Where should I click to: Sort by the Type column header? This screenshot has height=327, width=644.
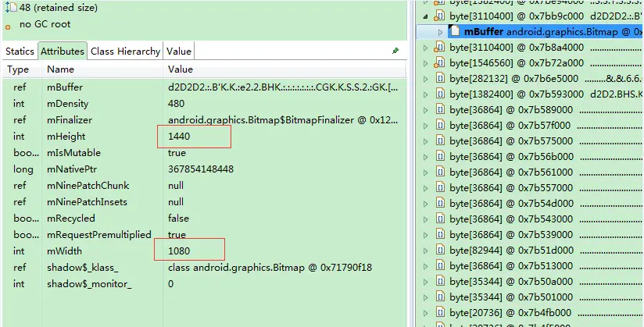tap(18, 69)
